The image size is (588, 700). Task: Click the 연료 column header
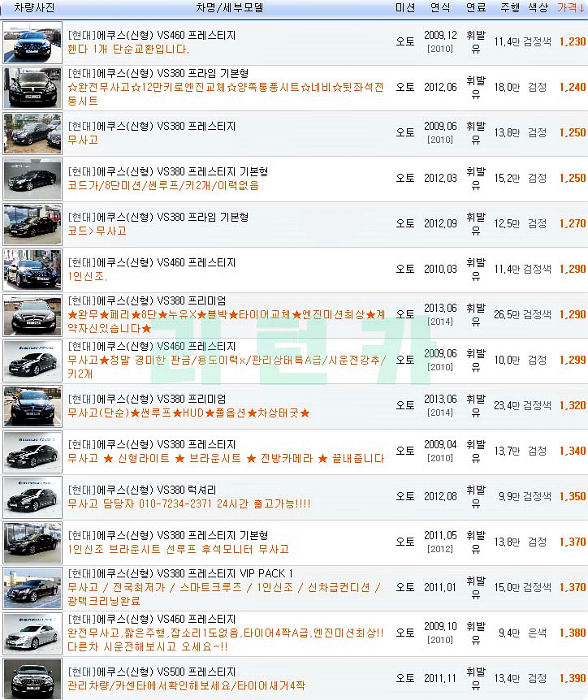[x=476, y=7]
